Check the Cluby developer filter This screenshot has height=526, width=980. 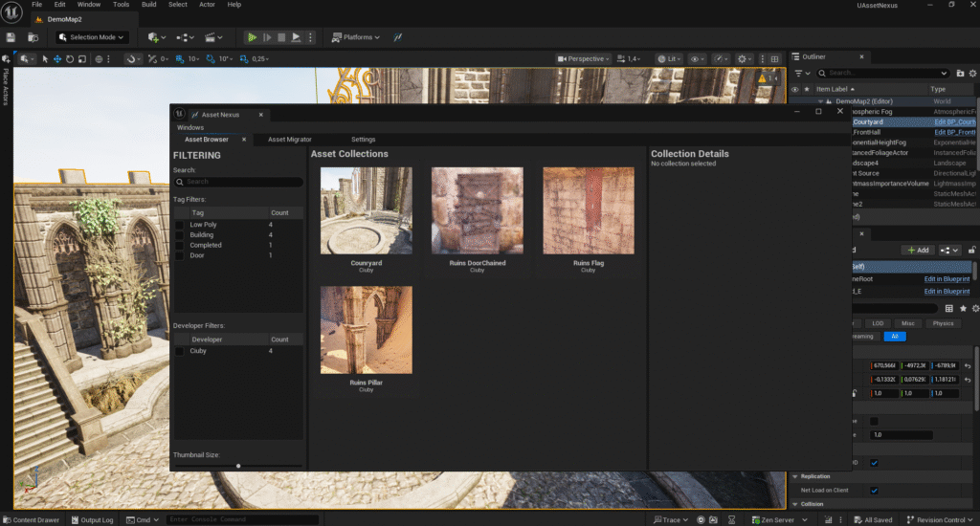coord(179,351)
